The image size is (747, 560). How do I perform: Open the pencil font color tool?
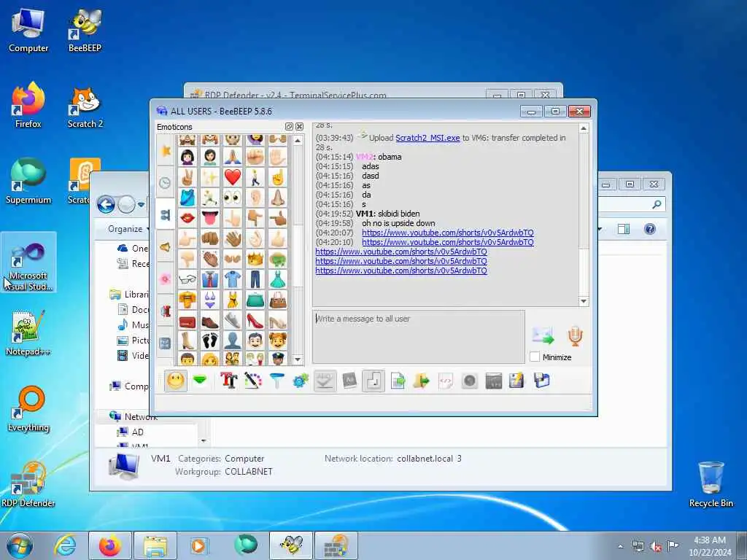click(x=253, y=381)
